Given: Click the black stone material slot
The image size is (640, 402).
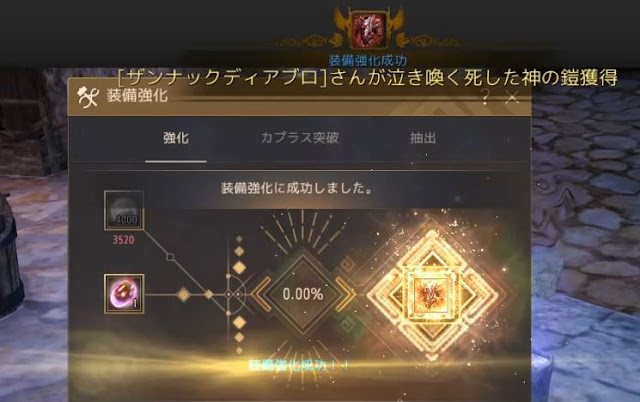Looking at the screenshot, I should pos(124,211).
